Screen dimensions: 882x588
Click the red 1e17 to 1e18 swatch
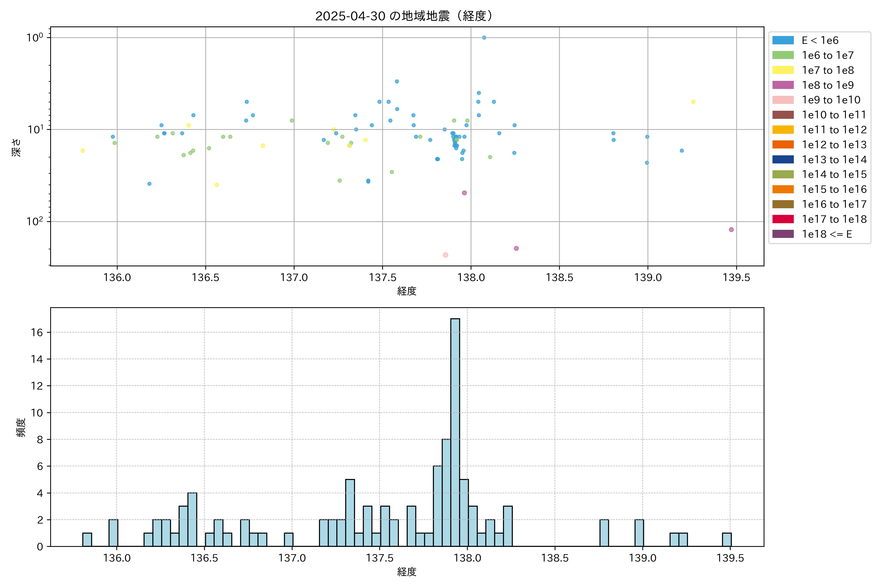[x=783, y=219]
